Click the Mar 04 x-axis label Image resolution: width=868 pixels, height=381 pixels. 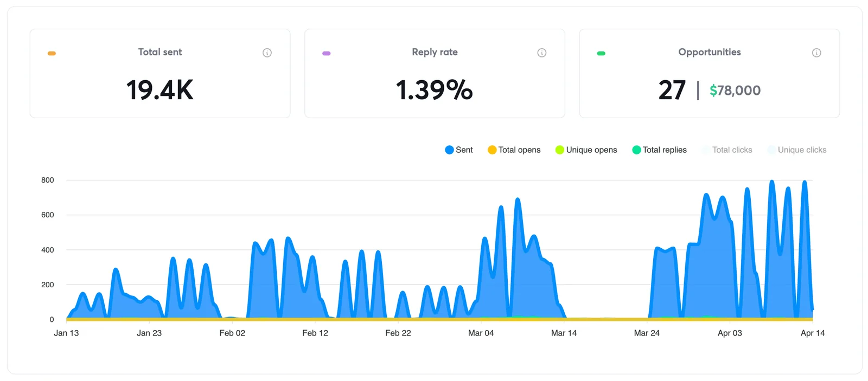(481, 333)
